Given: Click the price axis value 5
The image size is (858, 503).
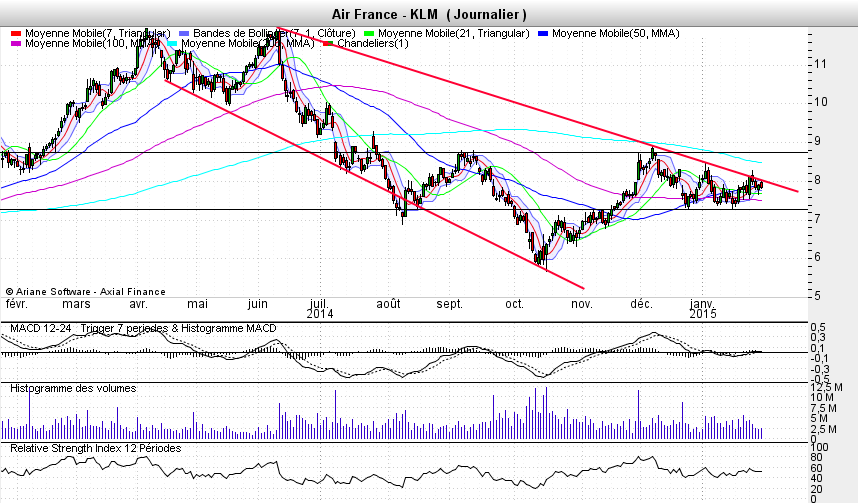Looking at the screenshot, I should (817, 296).
